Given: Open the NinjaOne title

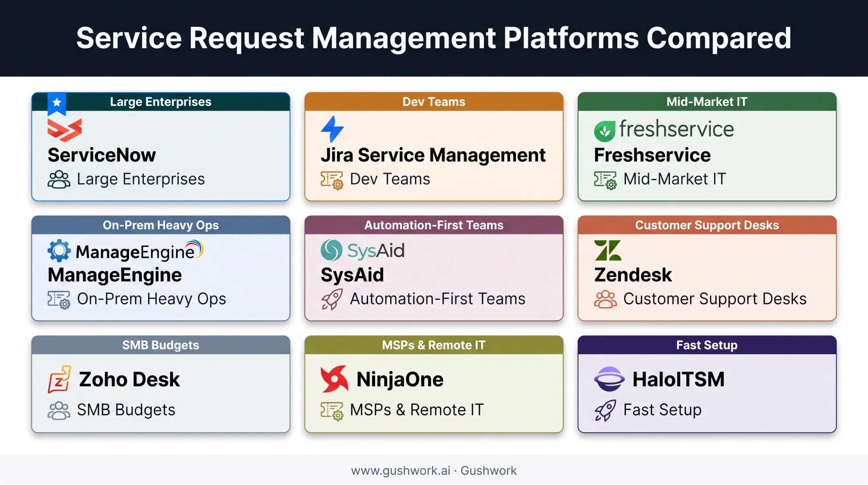Looking at the screenshot, I should tap(400, 379).
